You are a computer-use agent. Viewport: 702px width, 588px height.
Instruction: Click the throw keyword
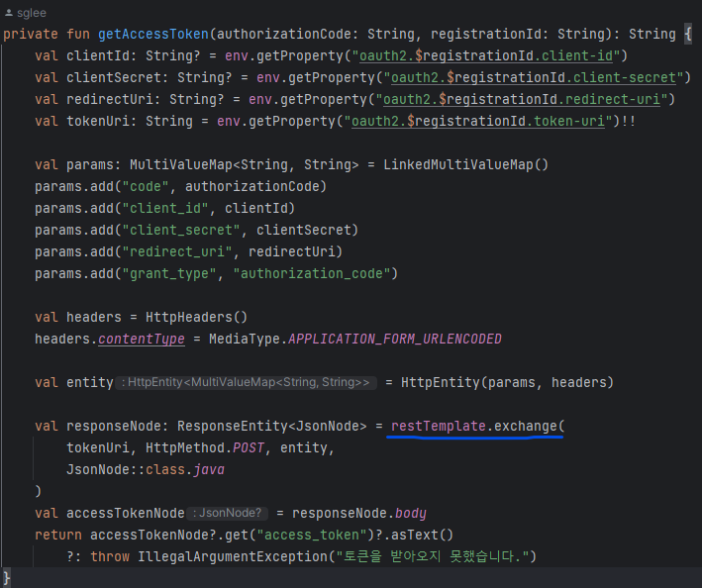point(110,556)
